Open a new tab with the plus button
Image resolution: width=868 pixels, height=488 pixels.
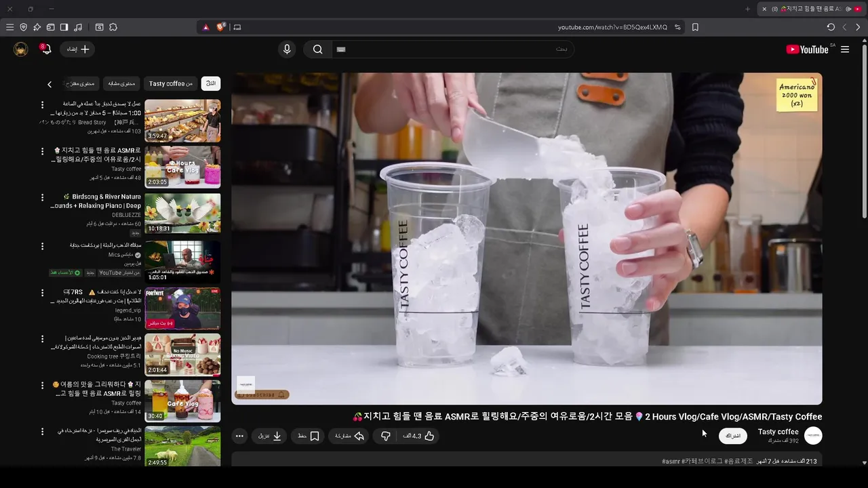[748, 9]
